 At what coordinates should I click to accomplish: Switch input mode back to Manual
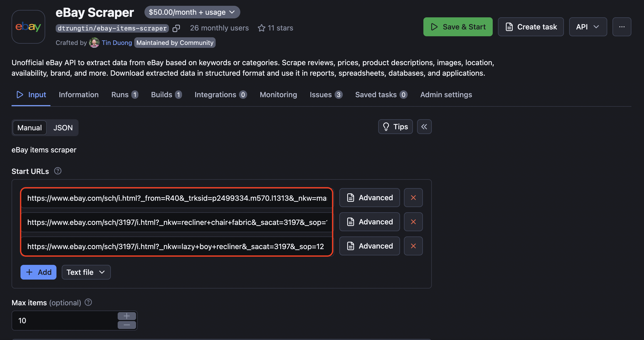point(29,128)
